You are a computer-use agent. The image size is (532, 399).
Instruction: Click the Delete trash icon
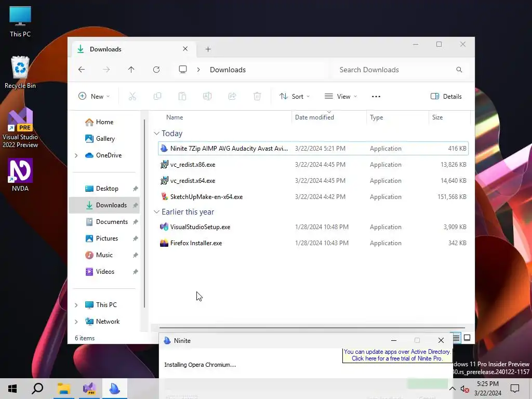click(x=257, y=96)
